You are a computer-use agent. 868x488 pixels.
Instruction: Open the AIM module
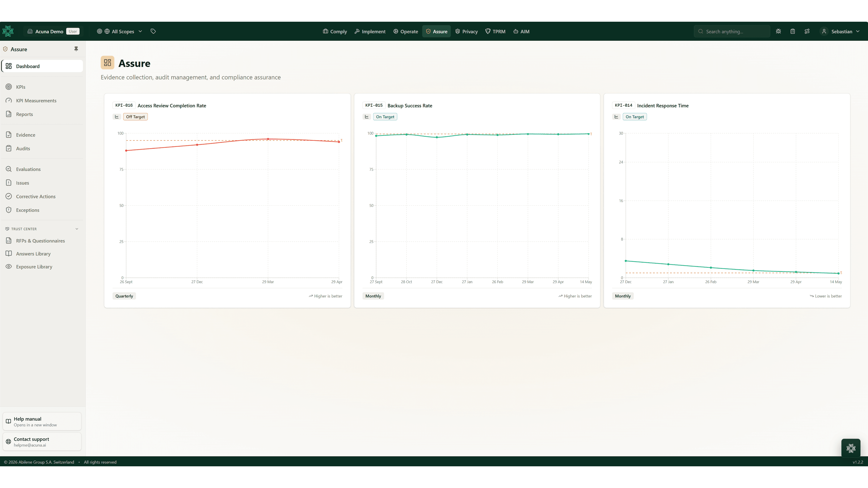coord(521,31)
